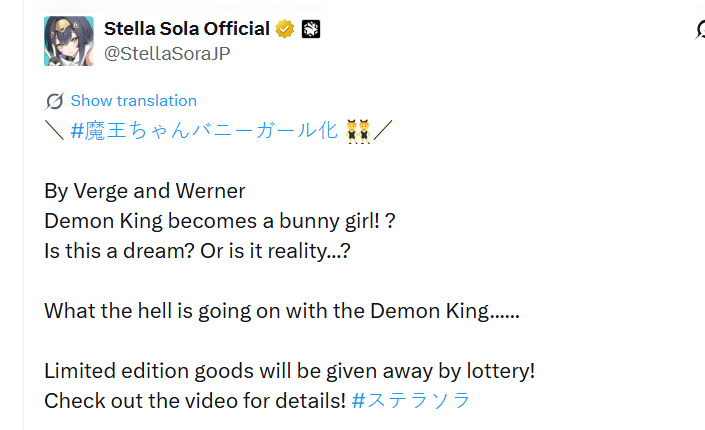Click the backslash symbol before the first hashtag
The width and height of the screenshot is (705, 430).
(54, 130)
